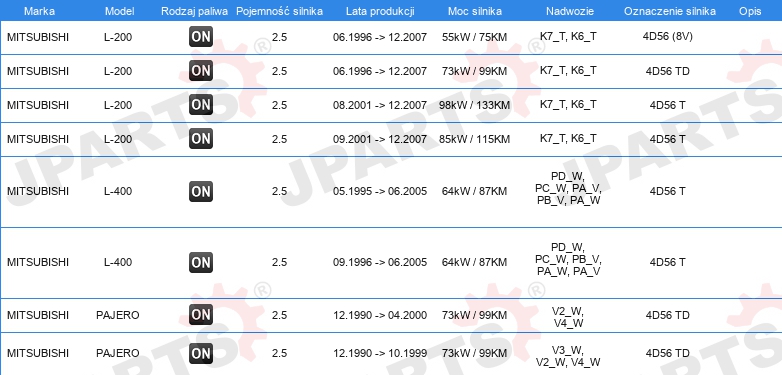This screenshot has width=782, height=375.
Task: Click ON icon for Pajero ending 10.1999
Action: [200, 353]
